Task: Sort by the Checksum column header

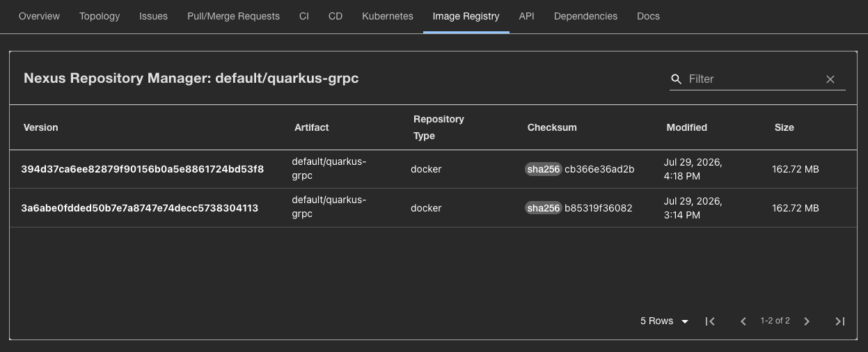Action: (552, 128)
